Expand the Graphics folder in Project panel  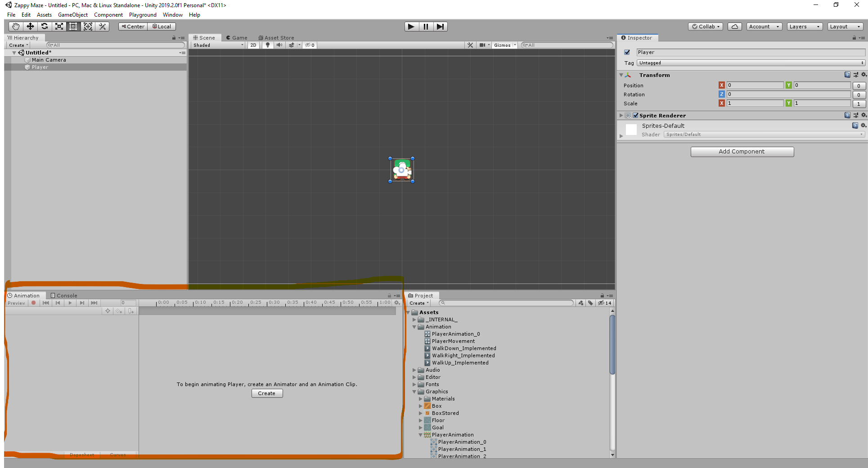point(414,391)
